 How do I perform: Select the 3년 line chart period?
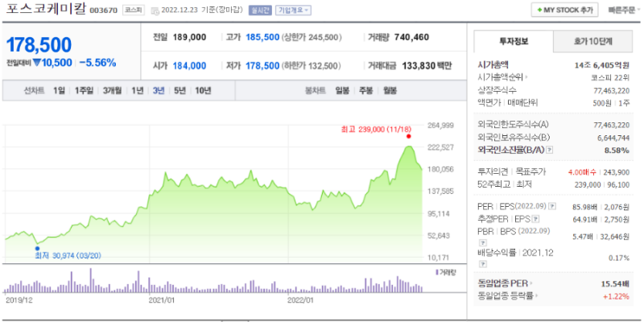click(x=159, y=91)
